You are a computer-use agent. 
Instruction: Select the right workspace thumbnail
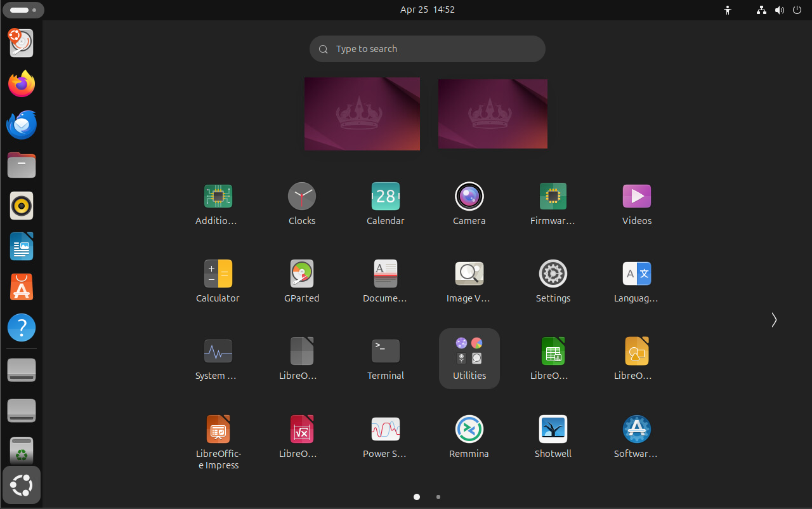492,114
